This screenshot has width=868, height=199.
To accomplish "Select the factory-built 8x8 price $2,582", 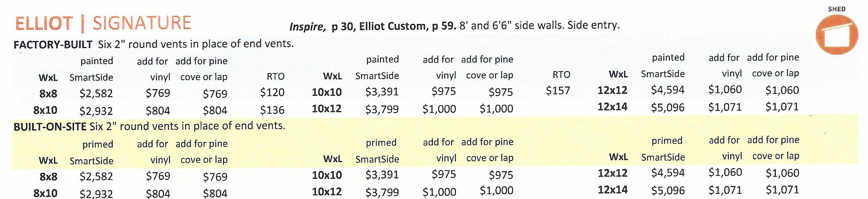I will (x=96, y=93).
